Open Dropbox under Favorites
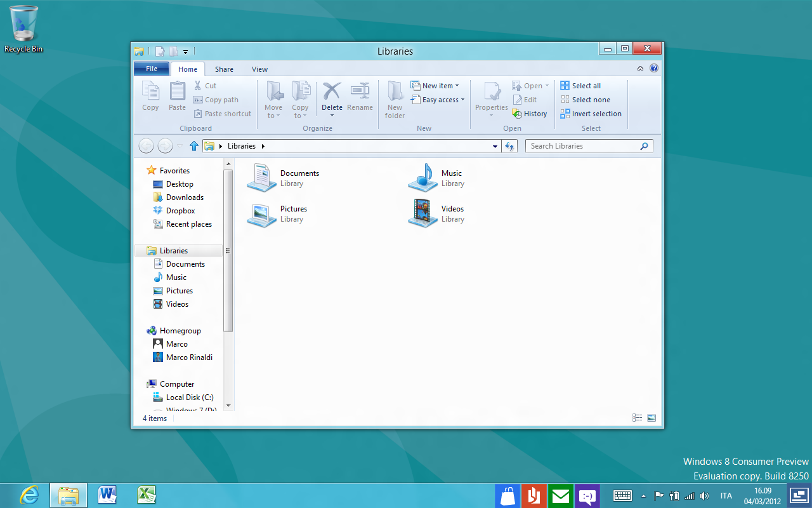Screen dimensions: 812x508 [174, 211]
